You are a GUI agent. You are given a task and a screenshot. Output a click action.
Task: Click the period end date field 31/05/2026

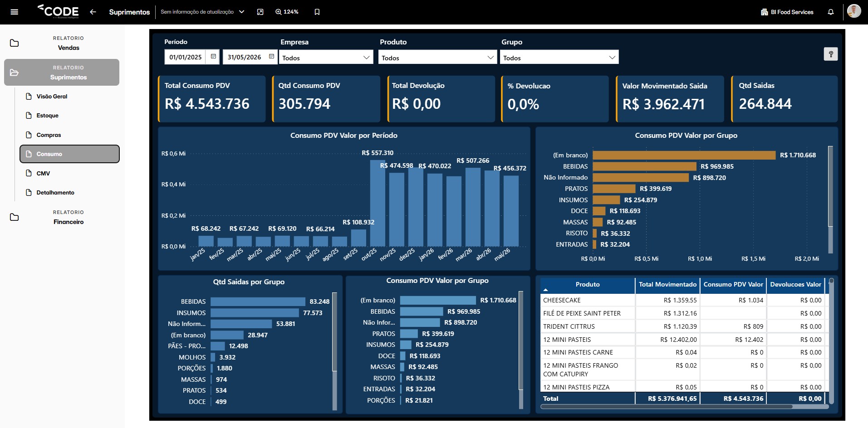244,57
